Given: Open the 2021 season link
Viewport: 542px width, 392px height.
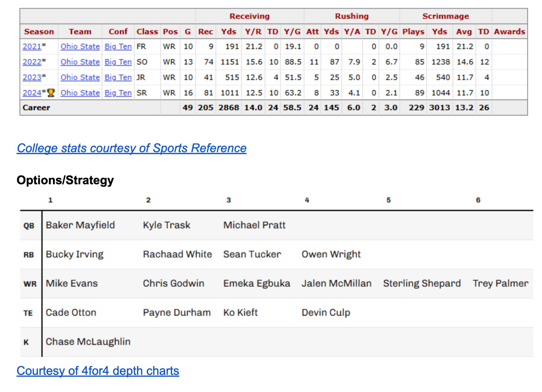Looking at the screenshot, I should (32, 47).
